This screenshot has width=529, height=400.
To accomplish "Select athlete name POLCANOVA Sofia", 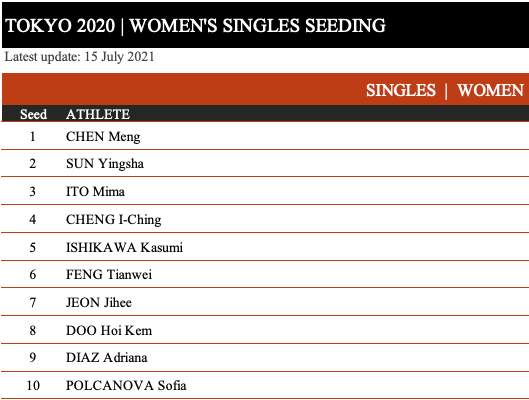I will (126, 385).
